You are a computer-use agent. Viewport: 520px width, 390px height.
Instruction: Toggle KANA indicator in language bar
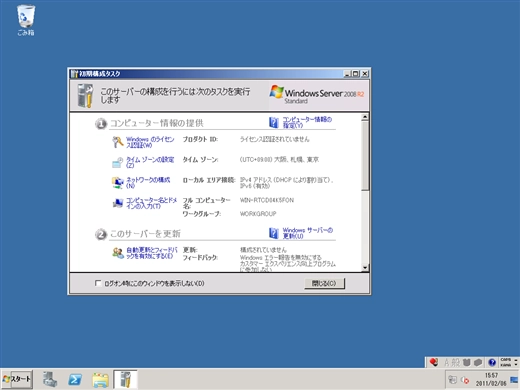505,365
